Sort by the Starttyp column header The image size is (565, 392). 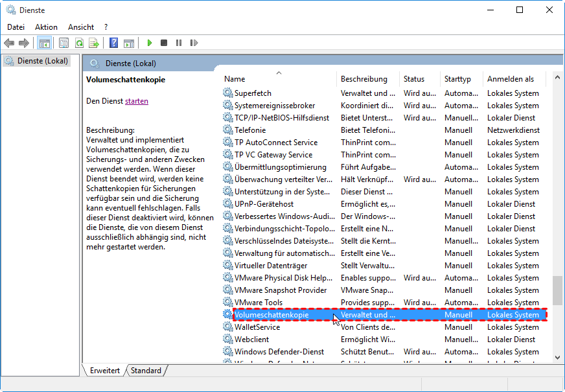pyautogui.click(x=461, y=79)
